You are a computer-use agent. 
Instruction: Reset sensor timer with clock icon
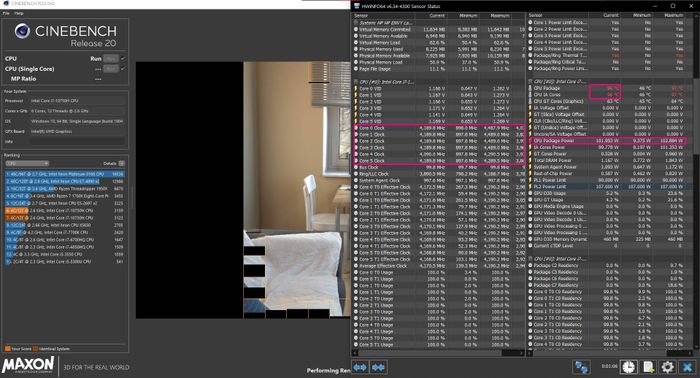pos(629,367)
